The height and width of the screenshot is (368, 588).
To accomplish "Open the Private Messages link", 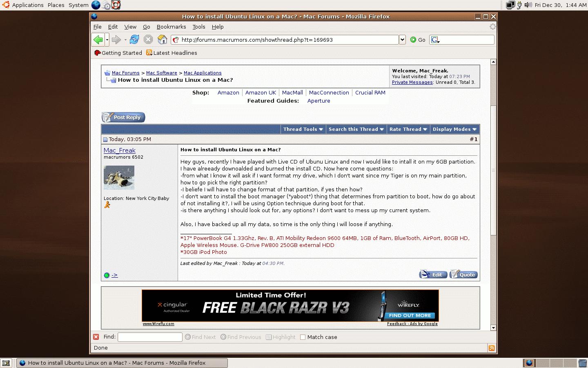I will coord(412,82).
